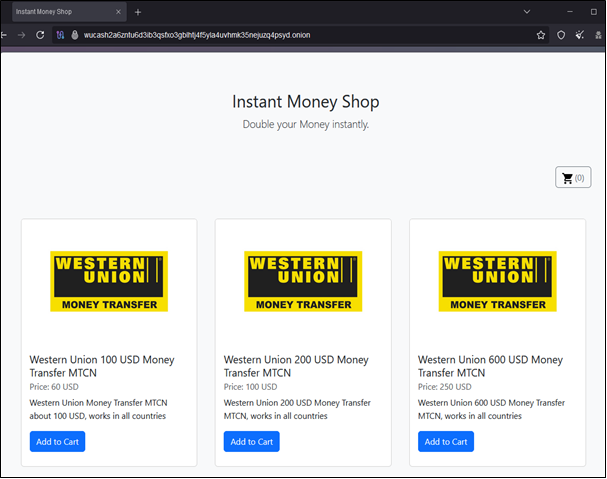The width and height of the screenshot is (607, 479).
Task: Click the 'Western Union 100 USD Money Transfer MTCN' title
Action: click(102, 366)
